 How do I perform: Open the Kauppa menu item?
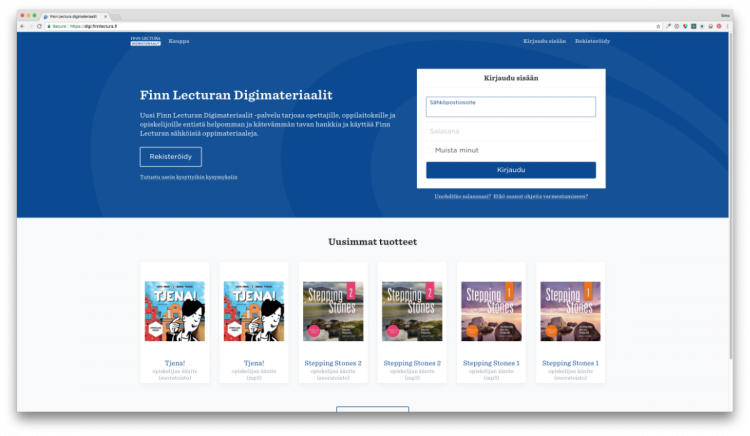179,41
